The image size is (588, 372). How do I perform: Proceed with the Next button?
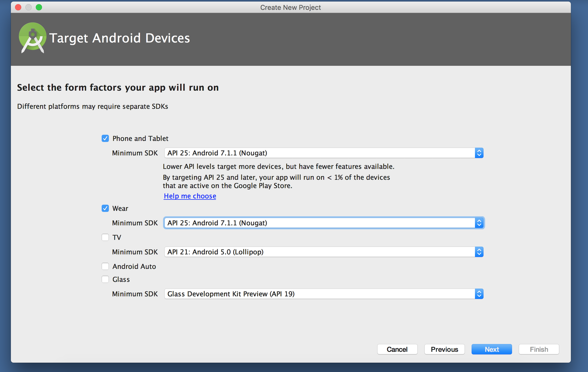click(492, 349)
